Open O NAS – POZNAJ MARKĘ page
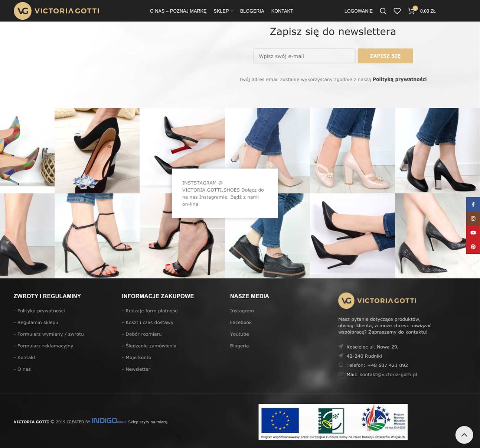This screenshot has width=480, height=448. point(178,11)
